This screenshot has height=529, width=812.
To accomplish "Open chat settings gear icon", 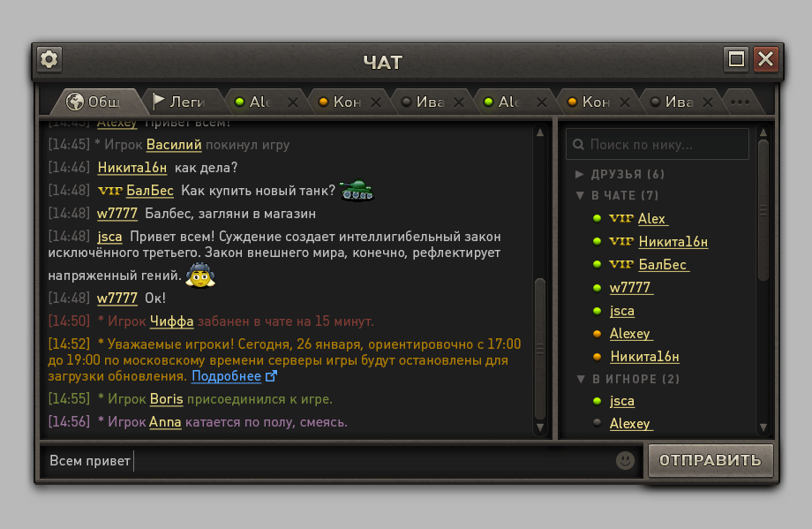I will [49, 59].
